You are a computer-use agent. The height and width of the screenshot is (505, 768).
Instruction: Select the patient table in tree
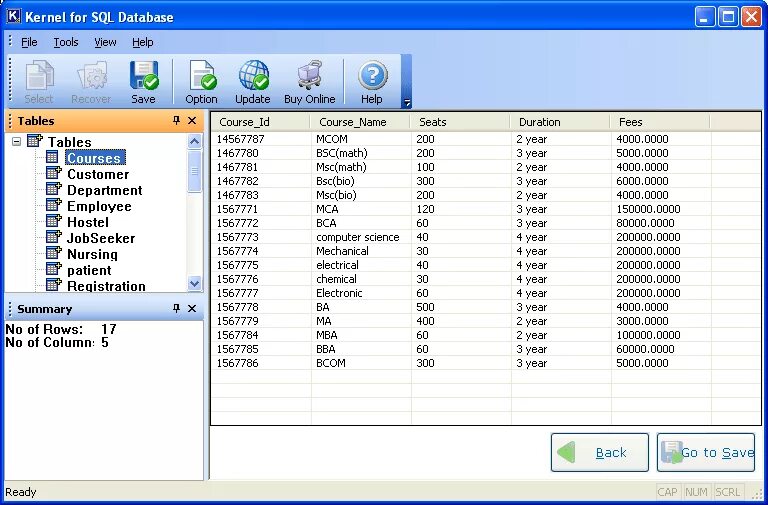coord(89,270)
